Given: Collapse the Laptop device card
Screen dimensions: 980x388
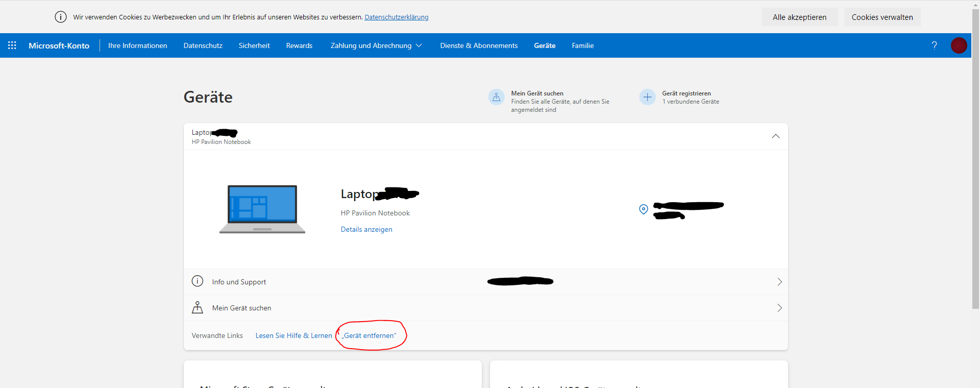Looking at the screenshot, I should (x=776, y=136).
